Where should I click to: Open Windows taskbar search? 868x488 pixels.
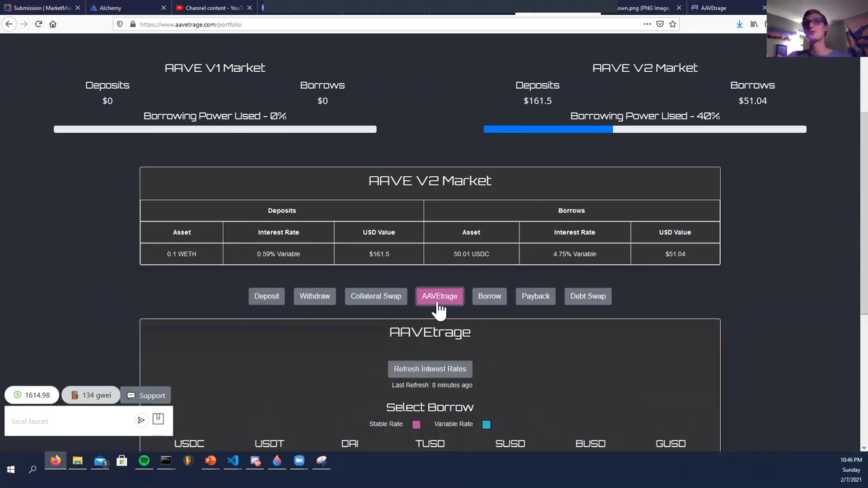click(33, 469)
